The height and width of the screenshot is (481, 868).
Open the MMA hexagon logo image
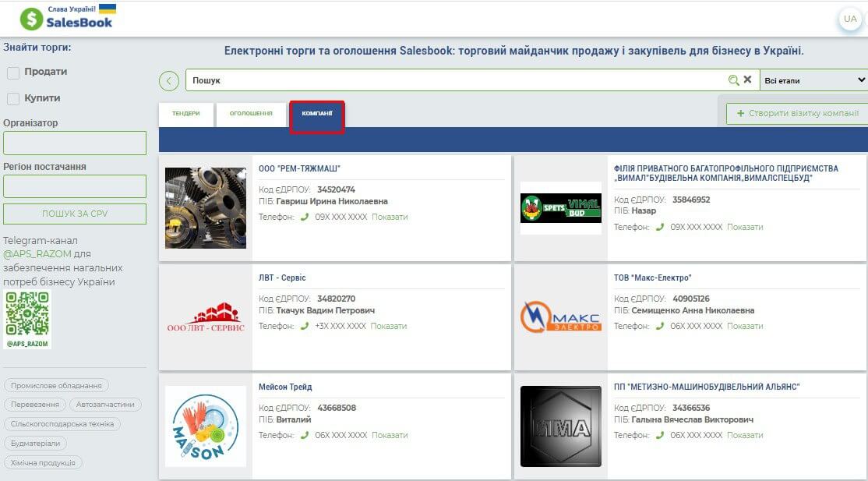point(561,426)
